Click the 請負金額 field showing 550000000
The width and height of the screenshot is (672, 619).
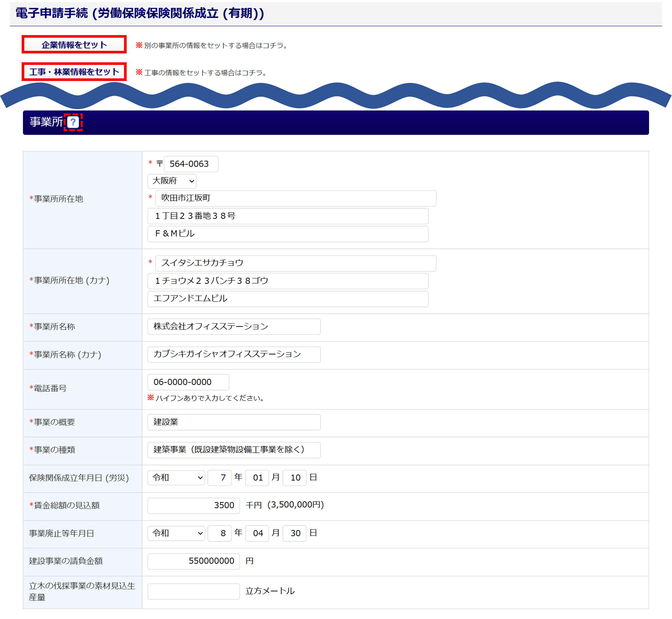pos(193,561)
